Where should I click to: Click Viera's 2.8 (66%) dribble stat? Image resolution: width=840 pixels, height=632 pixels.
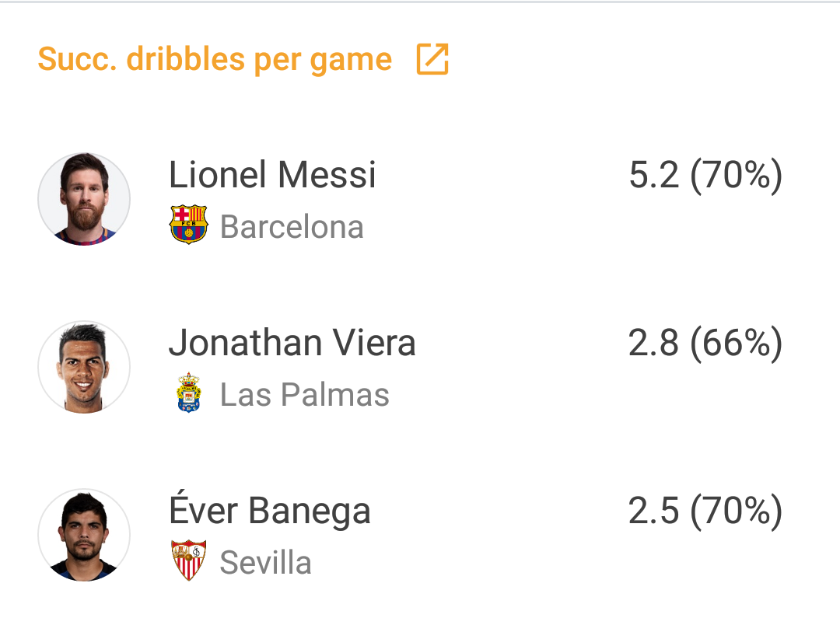(x=705, y=343)
